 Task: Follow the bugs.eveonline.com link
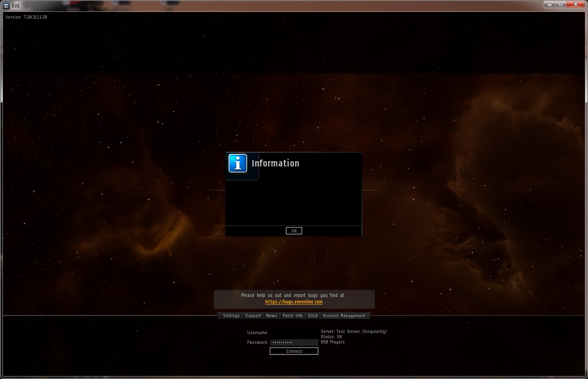pos(294,302)
